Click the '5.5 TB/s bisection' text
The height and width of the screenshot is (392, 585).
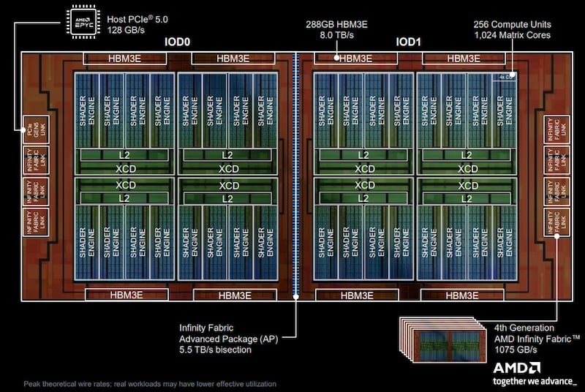(x=215, y=350)
